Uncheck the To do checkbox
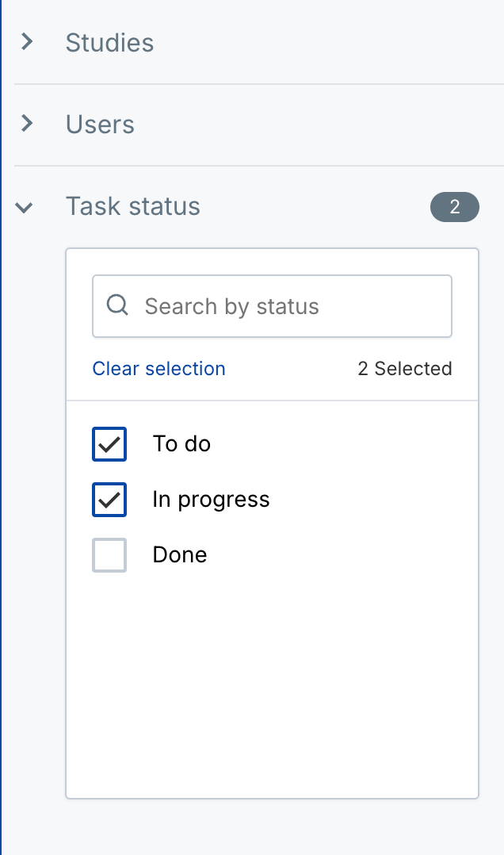 [x=109, y=443]
